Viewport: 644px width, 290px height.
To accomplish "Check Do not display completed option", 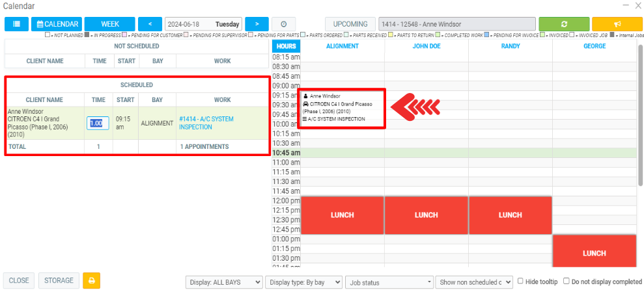I will pyautogui.click(x=567, y=282).
